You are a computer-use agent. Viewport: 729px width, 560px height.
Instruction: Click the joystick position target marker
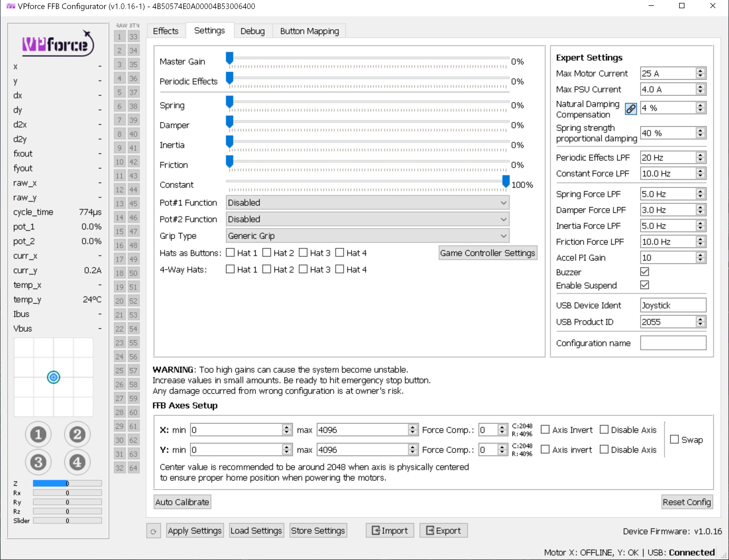click(x=53, y=377)
